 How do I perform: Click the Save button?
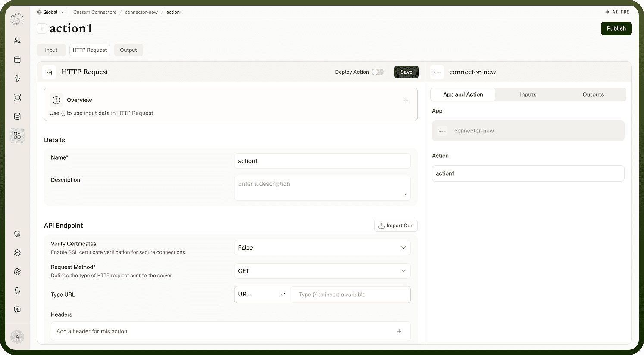pyautogui.click(x=406, y=72)
